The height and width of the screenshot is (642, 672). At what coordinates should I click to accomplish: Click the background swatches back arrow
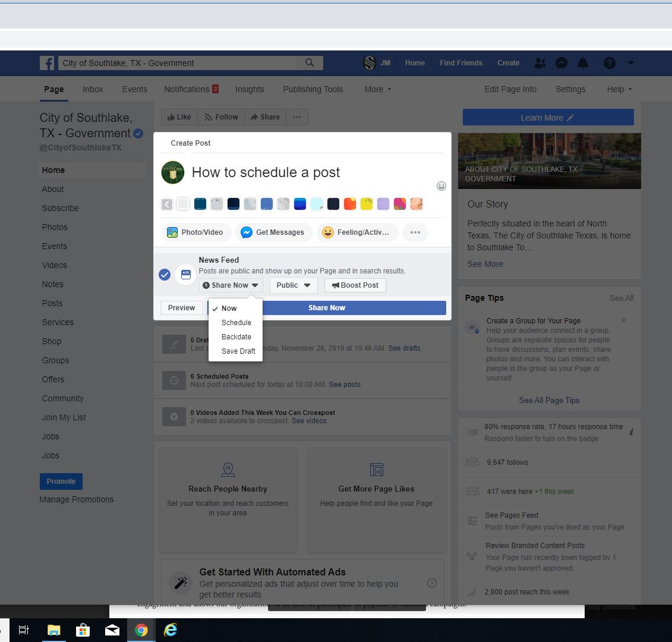[167, 204]
